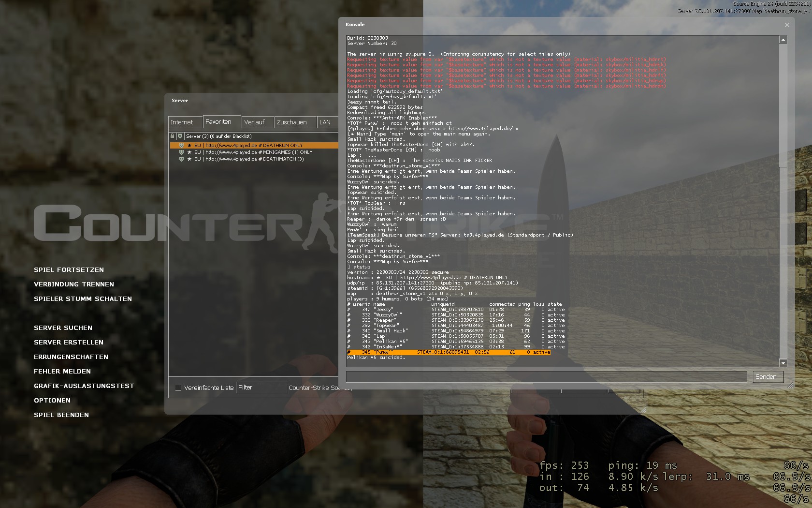Switch to the LAN tab
The image size is (812, 508).
click(327, 122)
